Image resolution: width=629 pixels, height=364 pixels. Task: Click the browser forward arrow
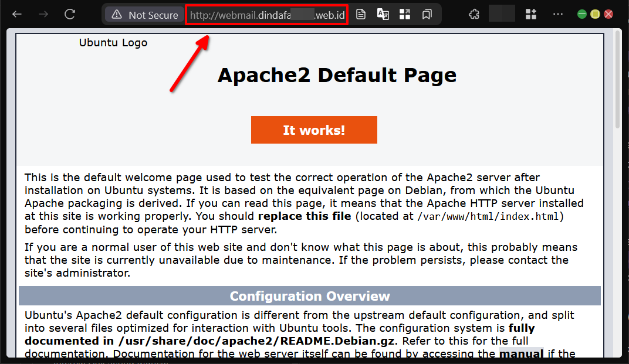click(x=43, y=15)
